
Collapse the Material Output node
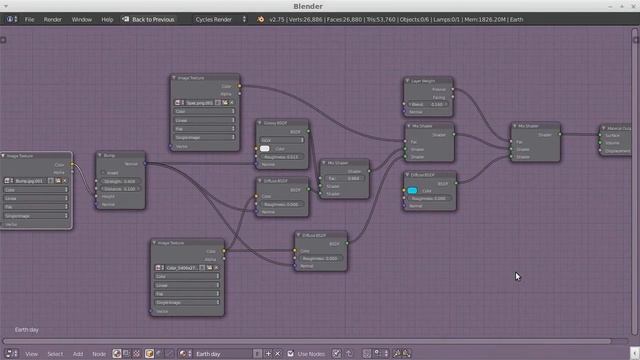pos(603,128)
